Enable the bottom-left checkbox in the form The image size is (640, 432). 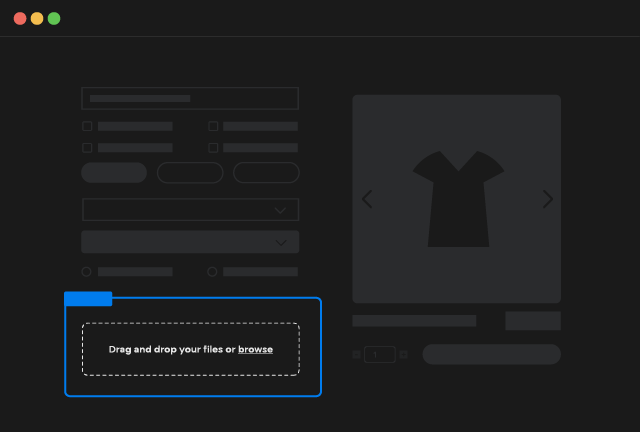(87, 148)
